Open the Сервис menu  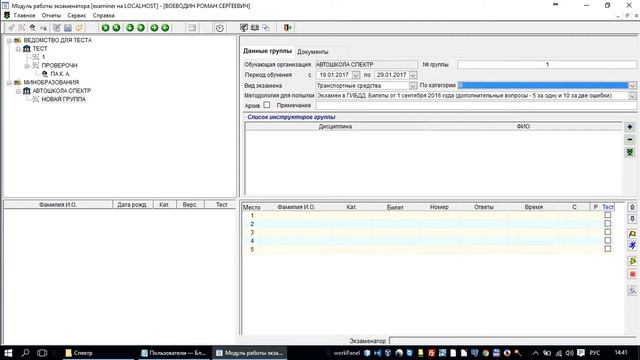tap(77, 16)
